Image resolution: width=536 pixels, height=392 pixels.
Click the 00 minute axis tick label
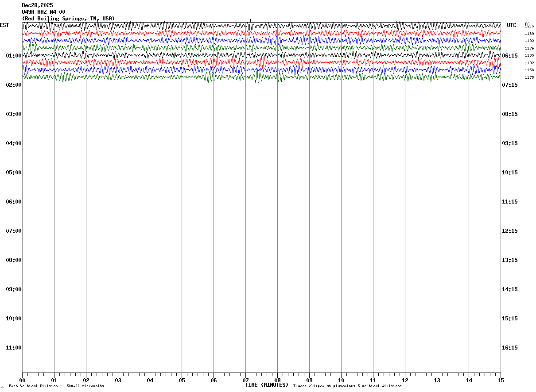coord(22,380)
